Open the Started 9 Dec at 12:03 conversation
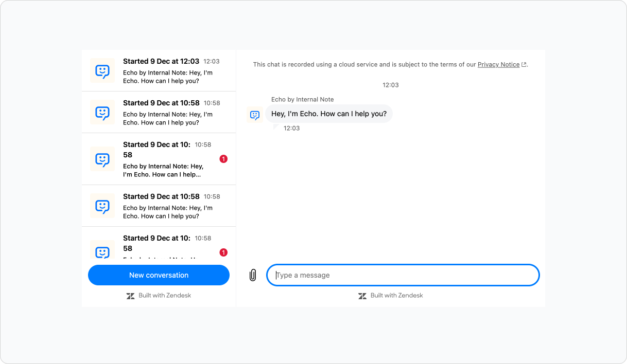627x364 pixels. point(159,71)
